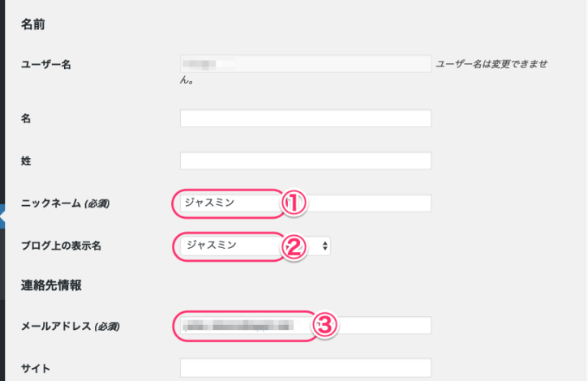Click the メールアドレス input field
This screenshot has height=381, width=588.
[x=243, y=326]
